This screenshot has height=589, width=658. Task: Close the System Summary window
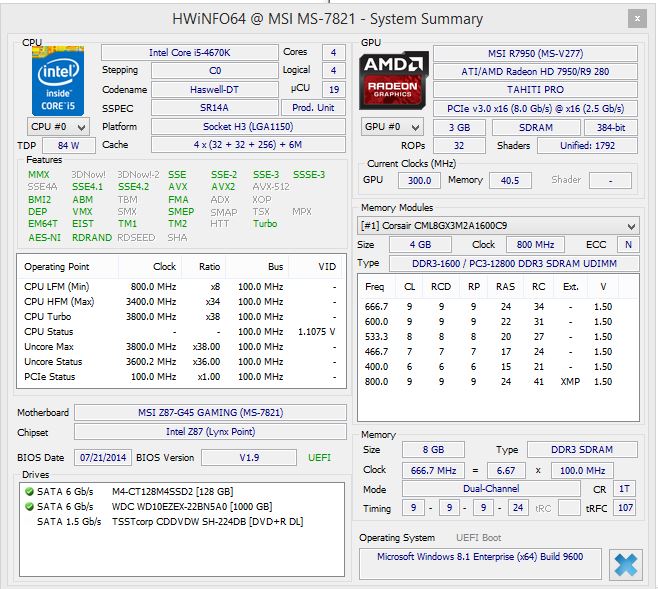point(637,19)
